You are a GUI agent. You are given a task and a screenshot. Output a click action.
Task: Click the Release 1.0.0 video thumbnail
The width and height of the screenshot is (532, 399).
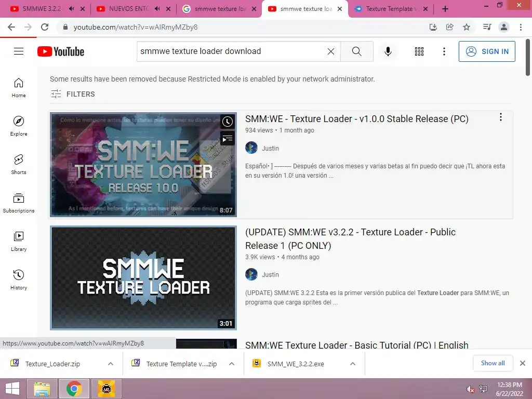[x=143, y=165]
